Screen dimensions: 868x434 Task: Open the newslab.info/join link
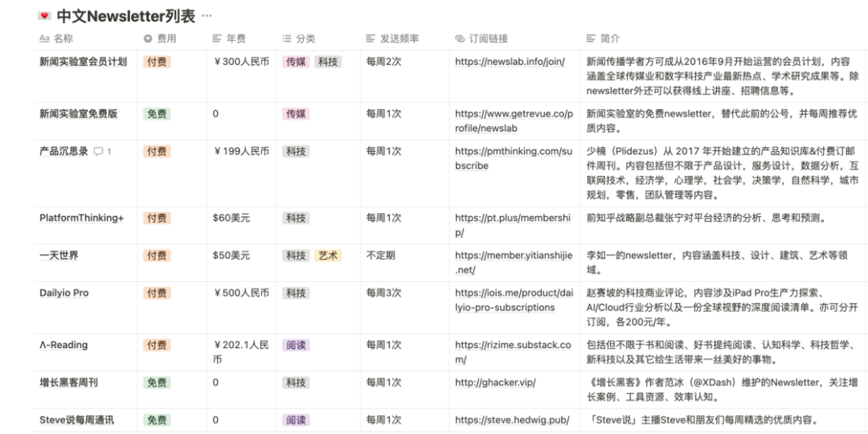[x=510, y=62]
